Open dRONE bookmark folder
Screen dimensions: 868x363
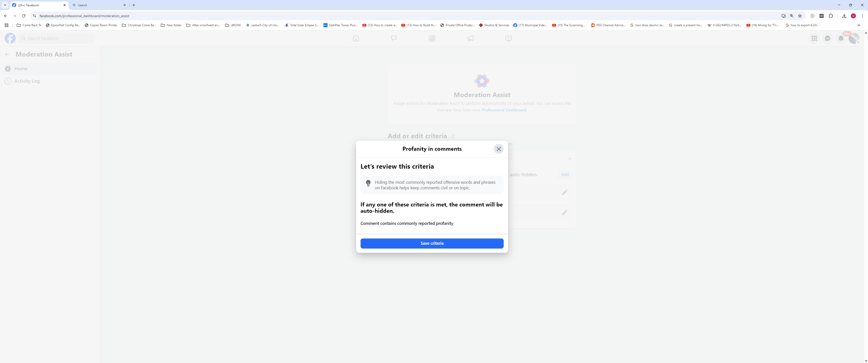tap(233, 25)
